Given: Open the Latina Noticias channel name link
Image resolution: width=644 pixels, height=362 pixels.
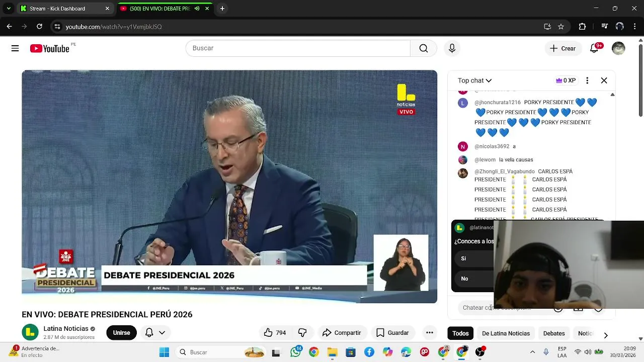Looking at the screenshot, I should (x=66, y=328).
